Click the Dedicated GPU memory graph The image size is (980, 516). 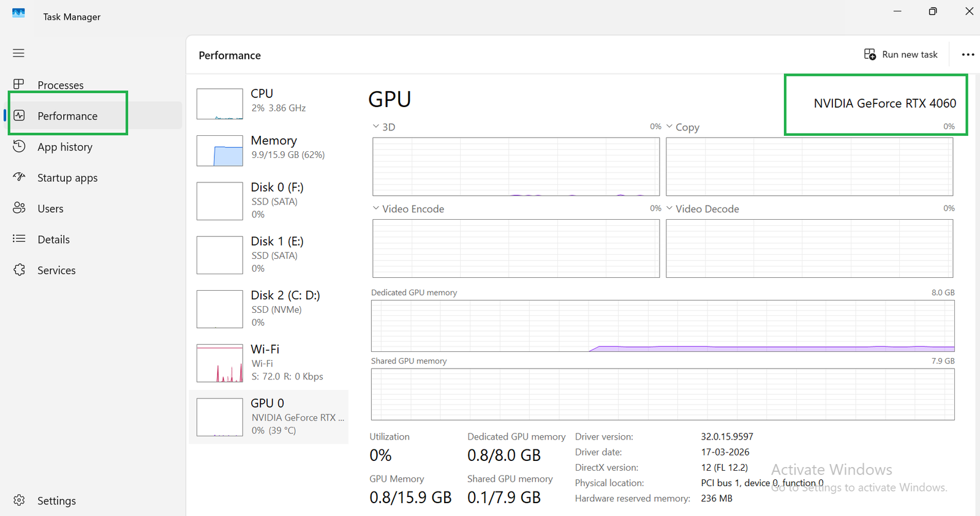click(x=663, y=326)
